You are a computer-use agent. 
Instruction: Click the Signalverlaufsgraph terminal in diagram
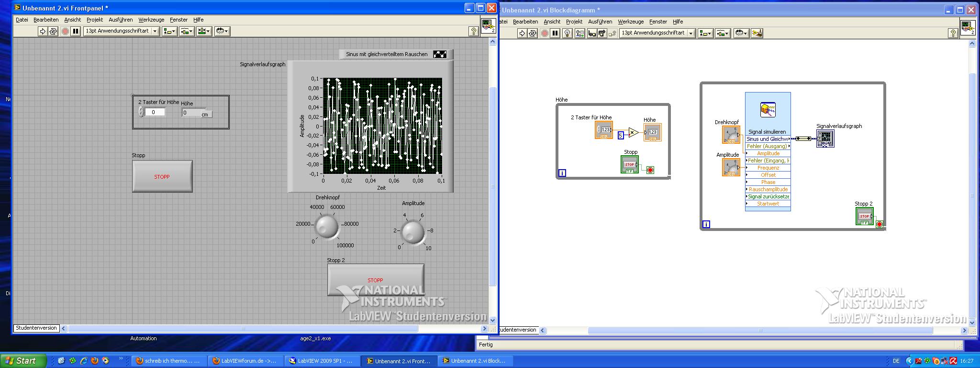click(x=825, y=138)
